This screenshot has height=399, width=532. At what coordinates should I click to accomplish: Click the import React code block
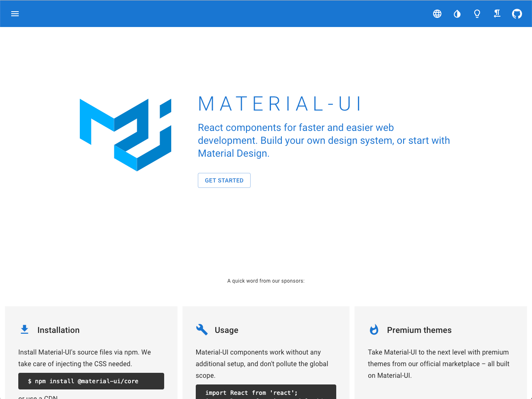(266, 392)
